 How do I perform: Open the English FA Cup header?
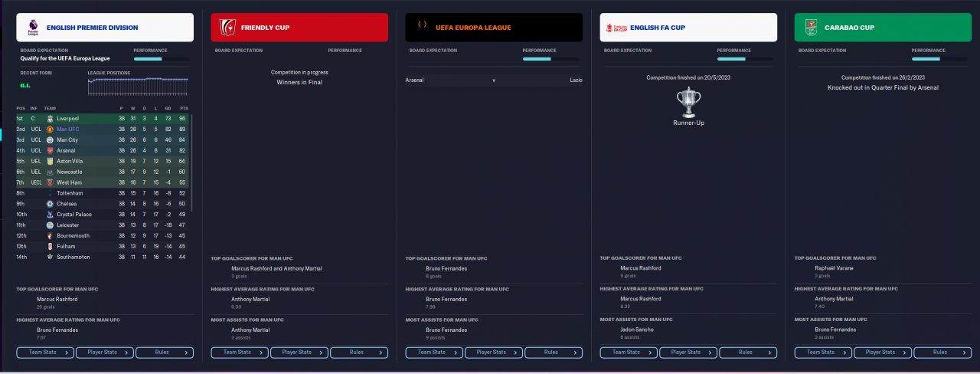pos(689,28)
